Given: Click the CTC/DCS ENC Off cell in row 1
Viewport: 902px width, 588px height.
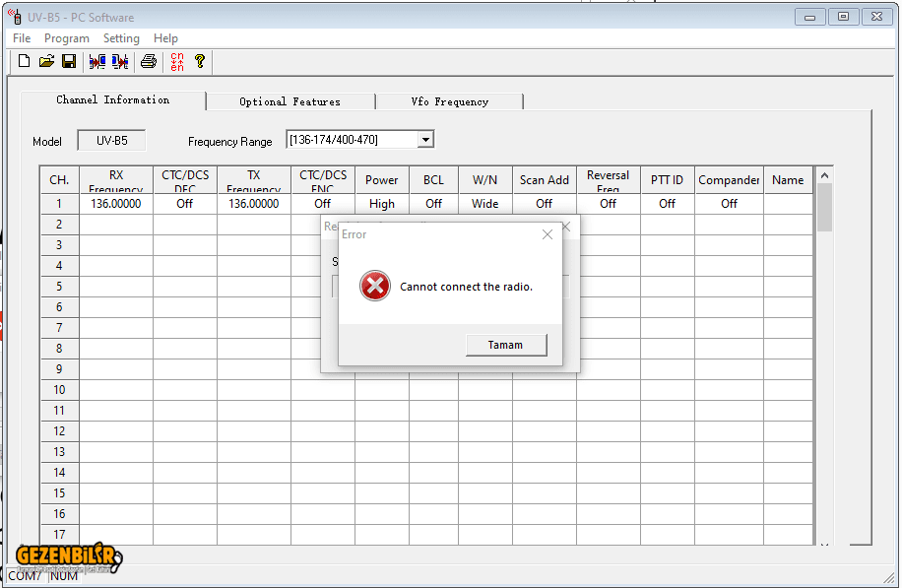Looking at the screenshot, I should point(323,204).
